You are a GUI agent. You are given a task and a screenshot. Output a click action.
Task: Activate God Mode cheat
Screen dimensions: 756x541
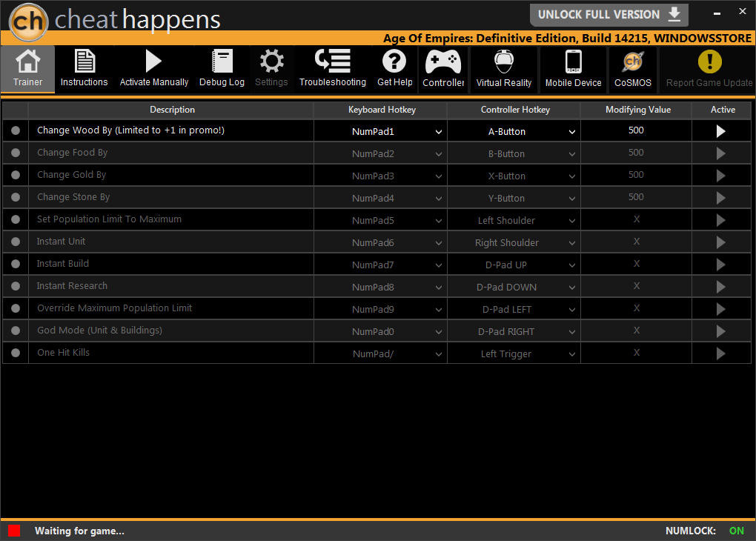pos(721,331)
